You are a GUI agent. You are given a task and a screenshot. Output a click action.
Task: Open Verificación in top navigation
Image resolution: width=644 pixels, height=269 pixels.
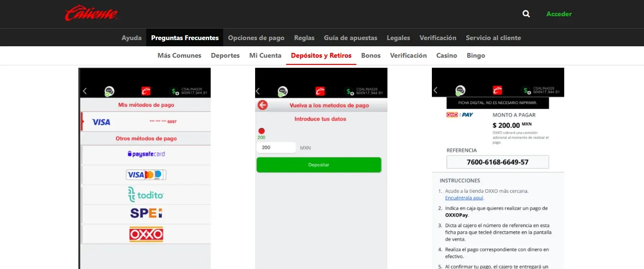438,38
